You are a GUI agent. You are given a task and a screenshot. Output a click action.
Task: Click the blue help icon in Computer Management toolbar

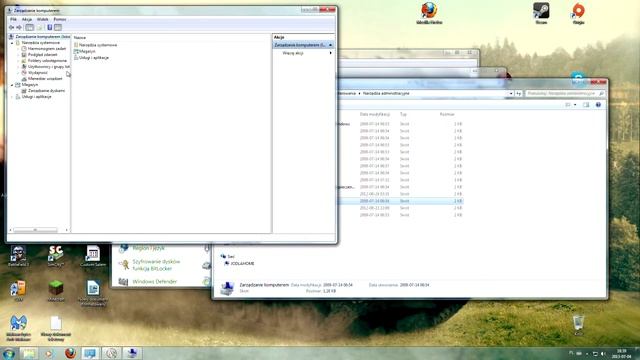pos(50,27)
